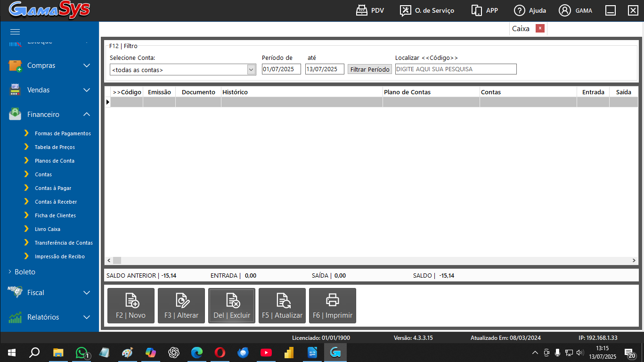The width and height of the screenshot is (644, 362).
Task: Expand the Relatórios sidebar section
Action: point(49,317)
